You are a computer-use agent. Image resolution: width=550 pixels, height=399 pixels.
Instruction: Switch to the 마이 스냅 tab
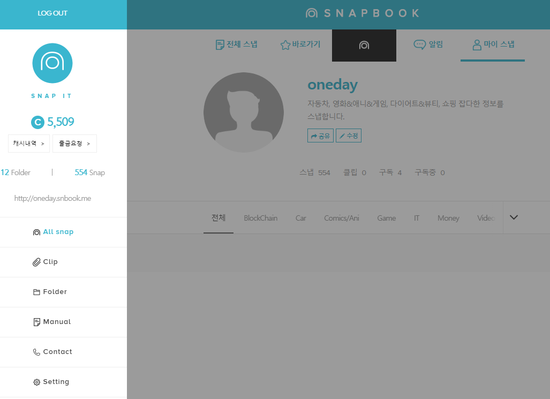pyautogui.click(x=493, y=45)
